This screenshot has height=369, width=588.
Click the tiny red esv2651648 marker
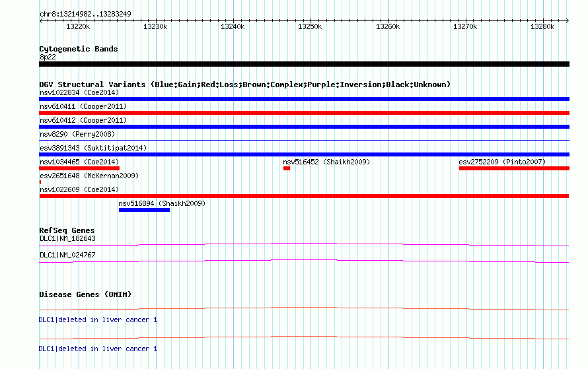40,182
